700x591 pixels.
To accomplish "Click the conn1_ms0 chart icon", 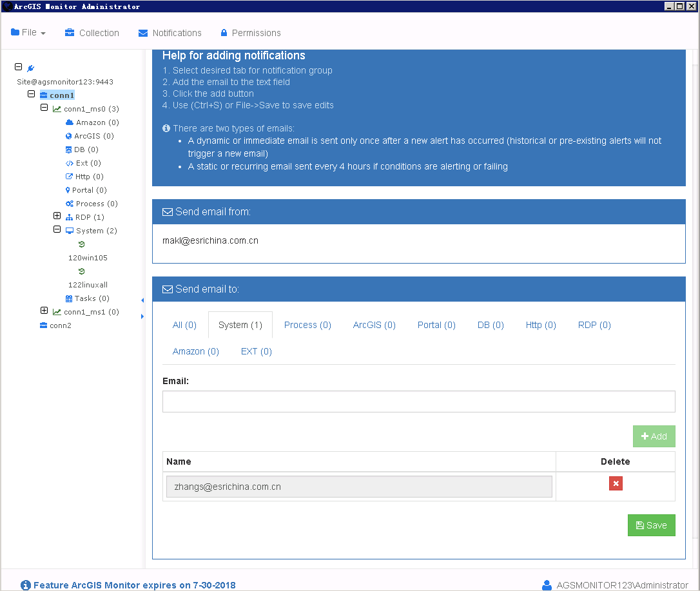I will pos(57,109).
